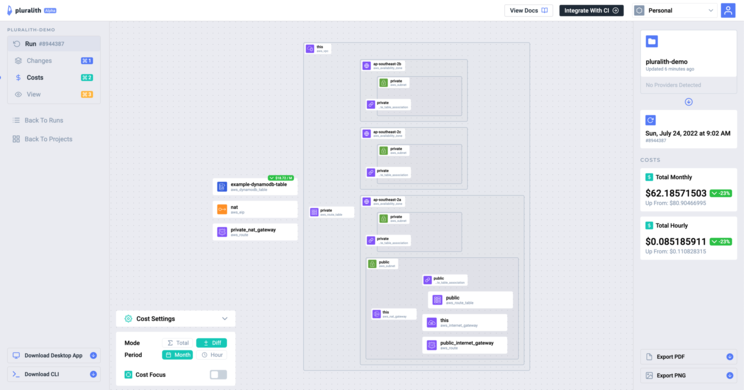The width and height of the screenshot is (744, 390).
Task: Click the $62.18571503 monthly total
Action: coord(676,193)
